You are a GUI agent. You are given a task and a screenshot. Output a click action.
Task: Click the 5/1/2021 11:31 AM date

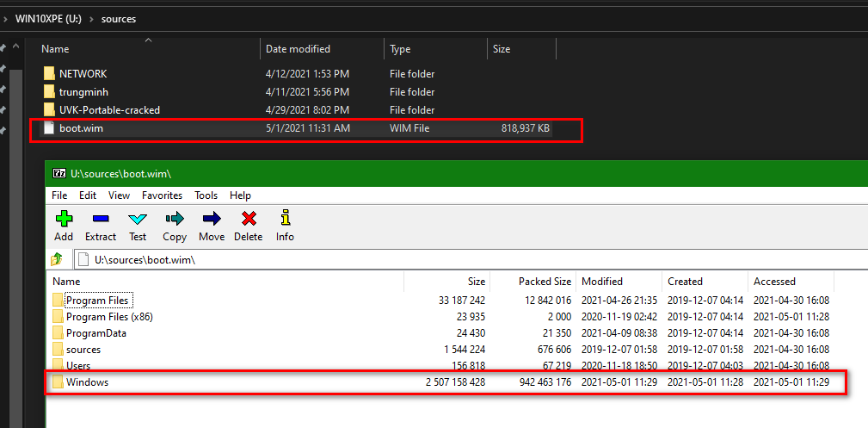point(308,128)
